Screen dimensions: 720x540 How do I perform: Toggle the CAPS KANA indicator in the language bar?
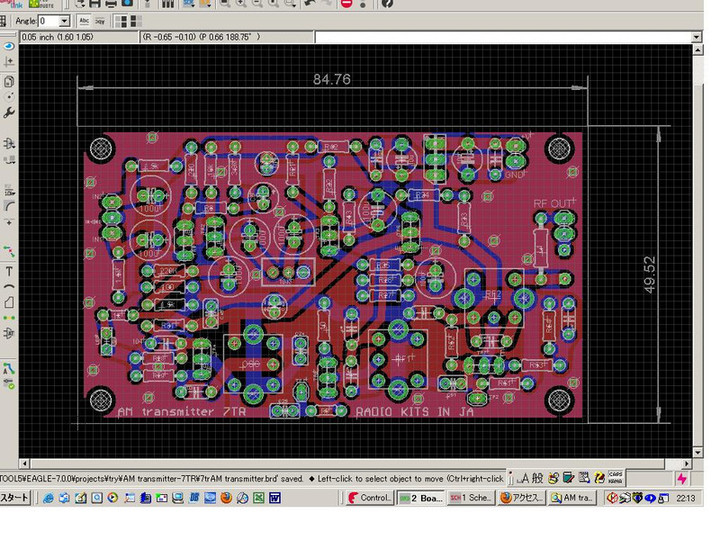click(x=616, y=478)
